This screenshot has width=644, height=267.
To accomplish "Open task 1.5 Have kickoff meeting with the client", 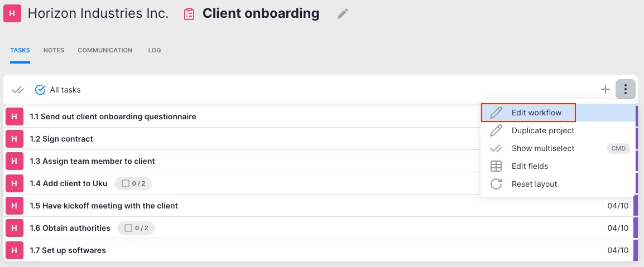I will [104, 206].
